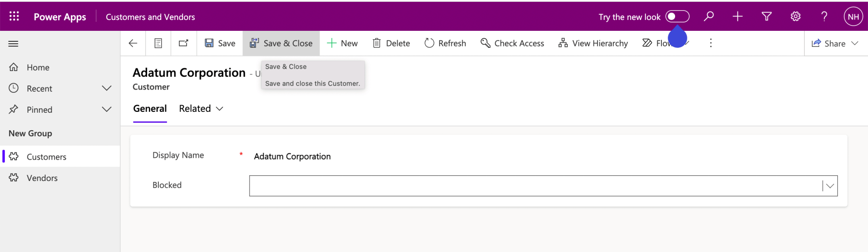Screen dimensions: 868x252
Task: Click the Save & Close button
Action: 281,43
